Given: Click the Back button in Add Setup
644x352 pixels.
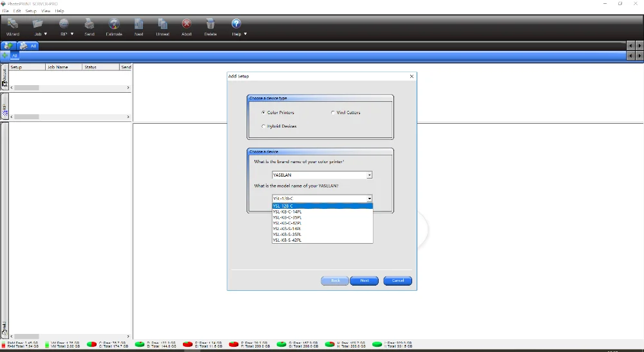Looking at the screenshot, I should [x=335, y=280].
